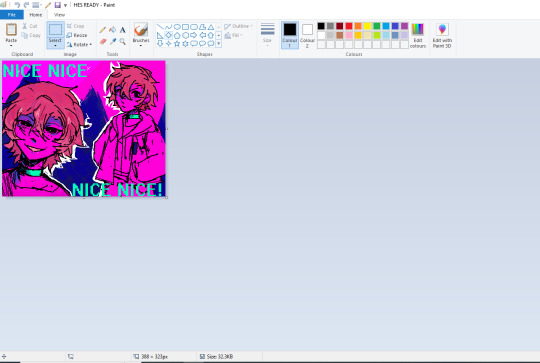Select the Pencil tool
The width and height of the screenshot is (540, 363).
point(103,30)
